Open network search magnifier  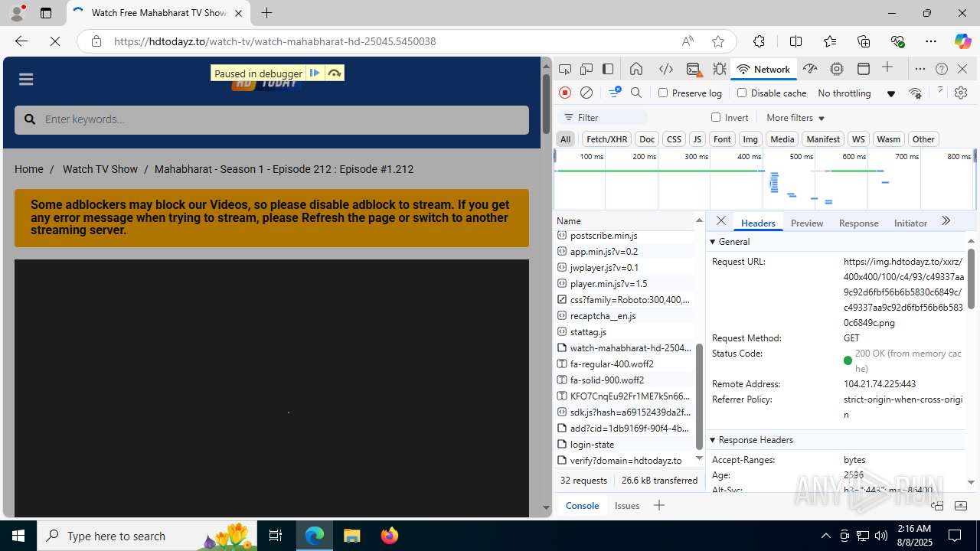[636, 93]
